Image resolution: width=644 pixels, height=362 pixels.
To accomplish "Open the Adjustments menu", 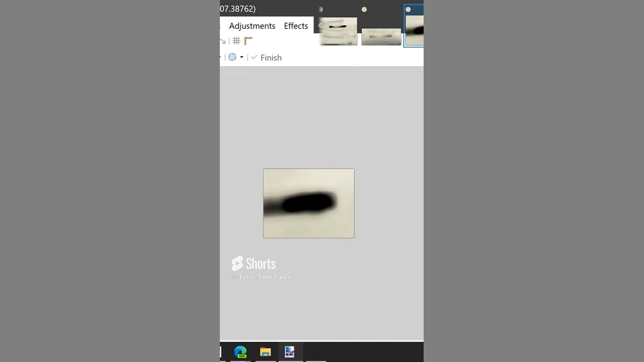I will 252,26.
